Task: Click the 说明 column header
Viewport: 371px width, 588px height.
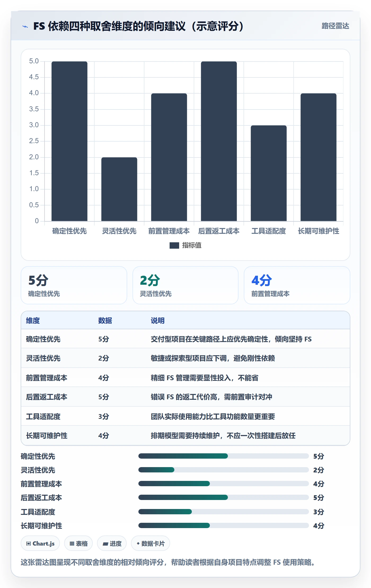Action: (158, 321)
